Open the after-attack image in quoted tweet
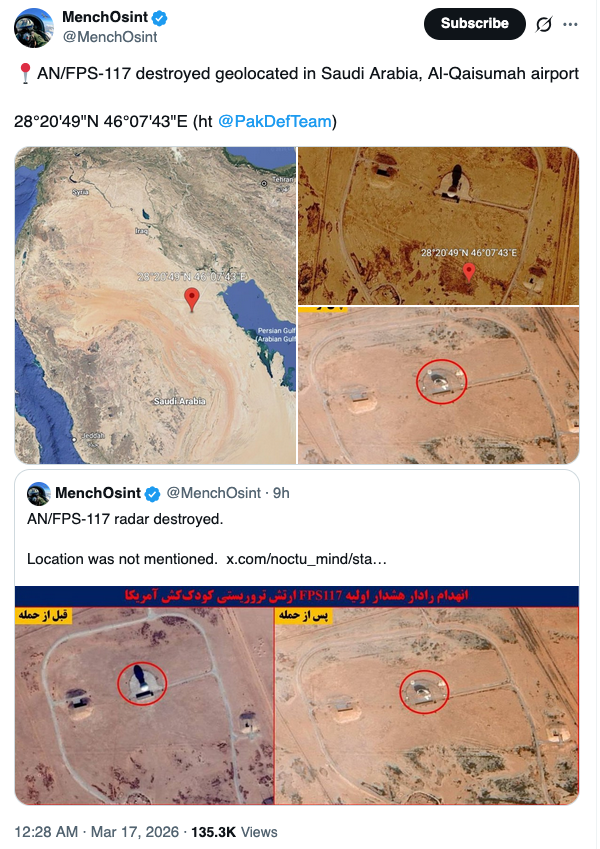Screen dimensions: 600x849 click(x=427, y=706)
